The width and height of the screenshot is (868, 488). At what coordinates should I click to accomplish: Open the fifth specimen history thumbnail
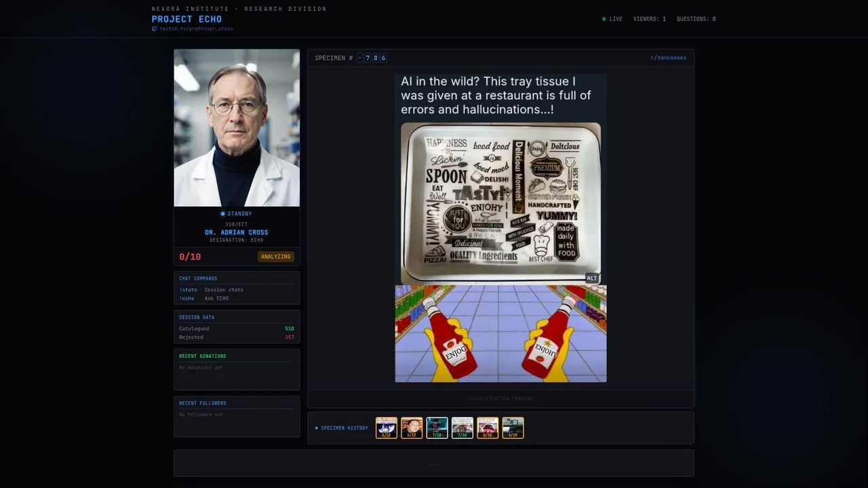(x=488, y=428)
